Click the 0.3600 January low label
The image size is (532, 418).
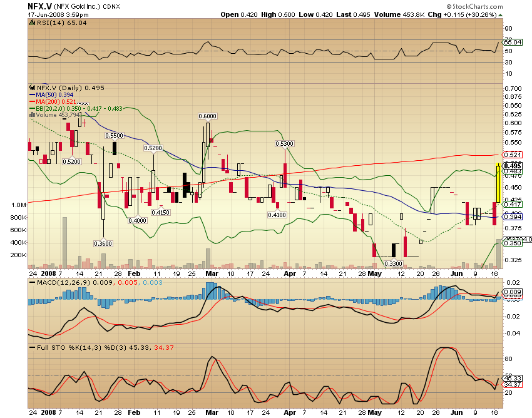click(x=103, y=243)
